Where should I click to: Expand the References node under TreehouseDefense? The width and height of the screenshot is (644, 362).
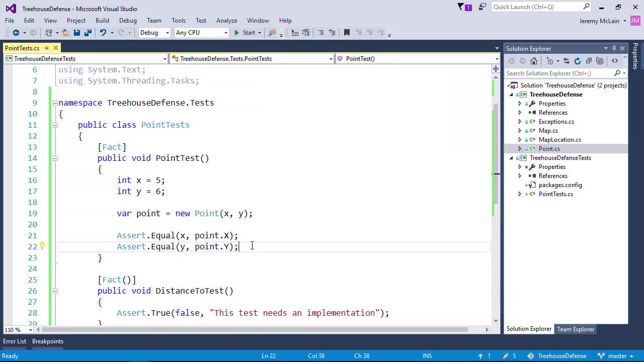520,112
